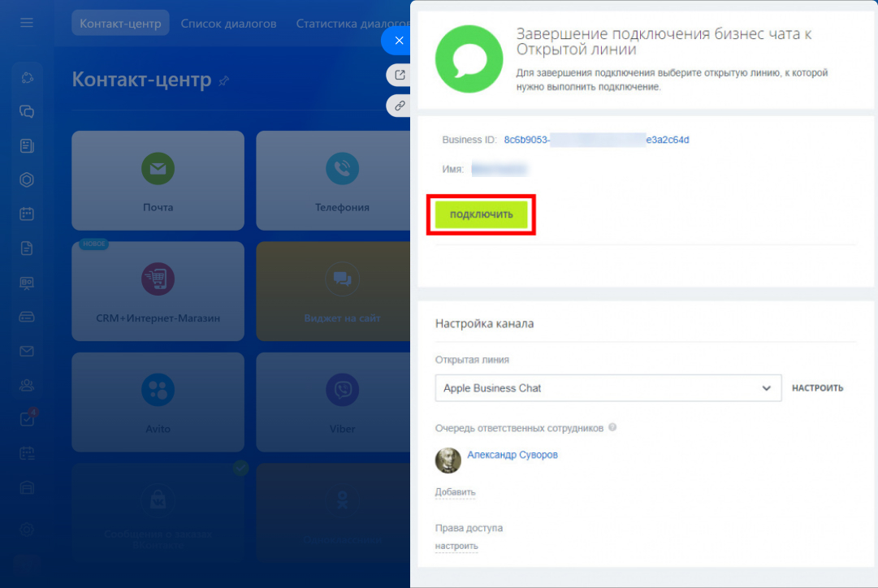Open tasks sidebar icon with red badge

(x=28, y=417)
